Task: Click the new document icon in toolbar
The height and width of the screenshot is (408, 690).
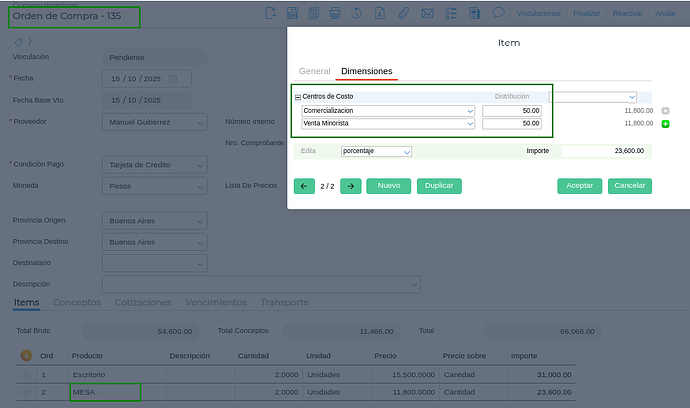Action: pyautogui.click(x=270, y=14)
